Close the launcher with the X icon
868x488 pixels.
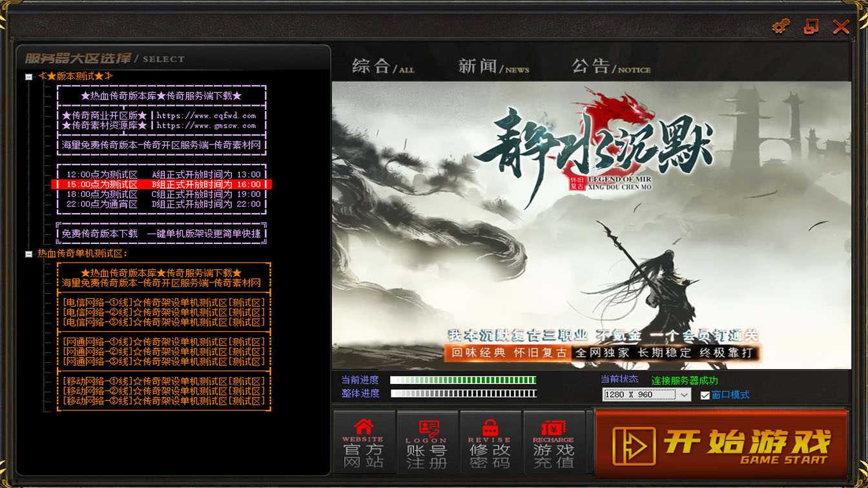pyautogui.click(x=841, y=26)
